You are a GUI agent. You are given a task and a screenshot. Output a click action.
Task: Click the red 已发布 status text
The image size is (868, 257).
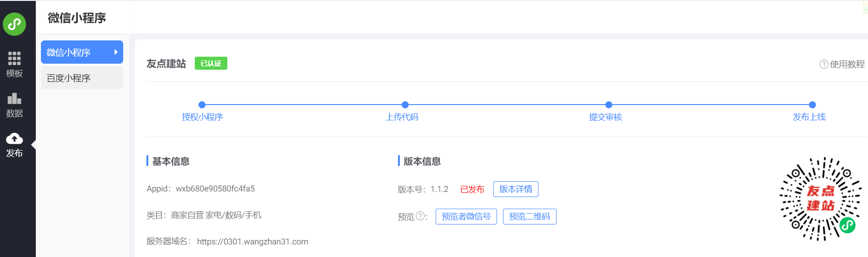pos(472,189)
